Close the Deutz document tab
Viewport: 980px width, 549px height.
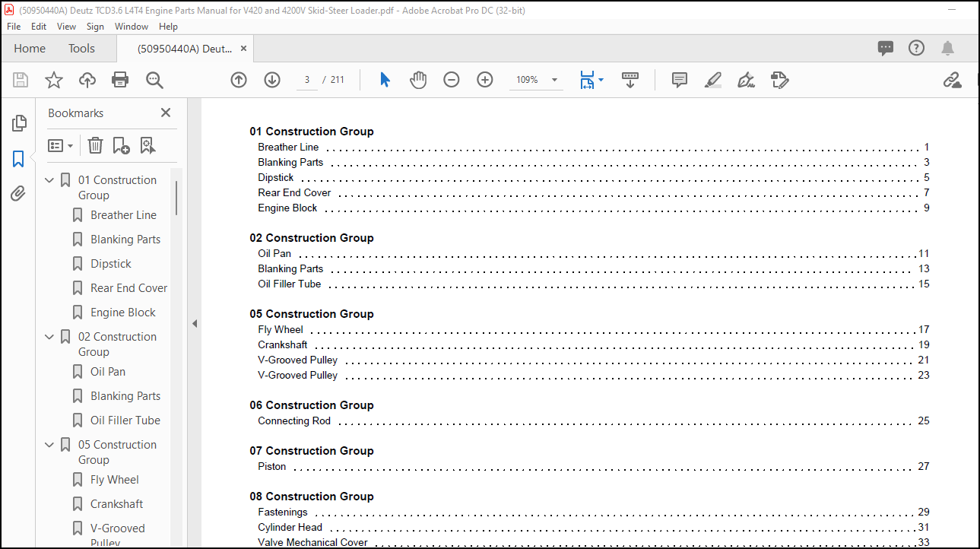click(243, 49)
